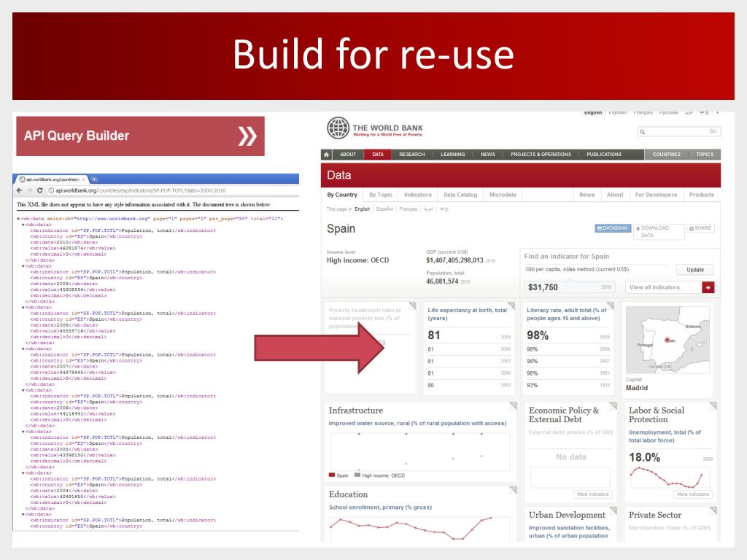Click corner icon on Urban Development card
Viewport: 747px width, 560px height.
[613, 510]
